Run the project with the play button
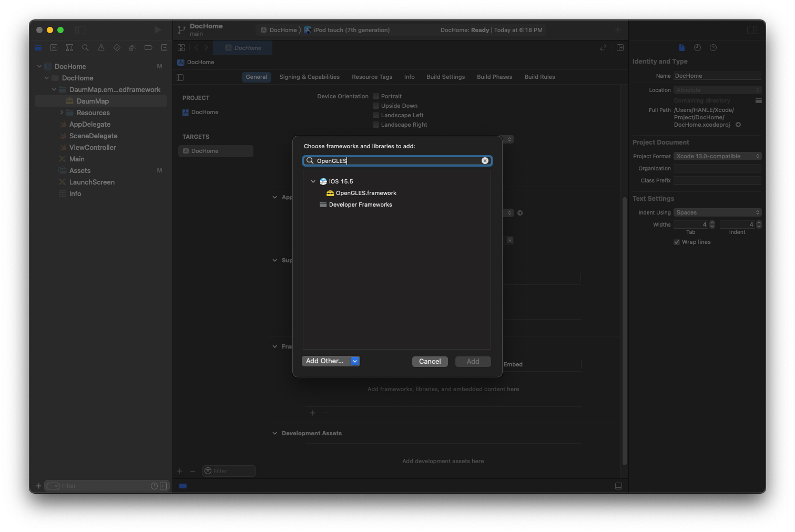This screenshot has width=795, height=532. click(x=158, y=30)
